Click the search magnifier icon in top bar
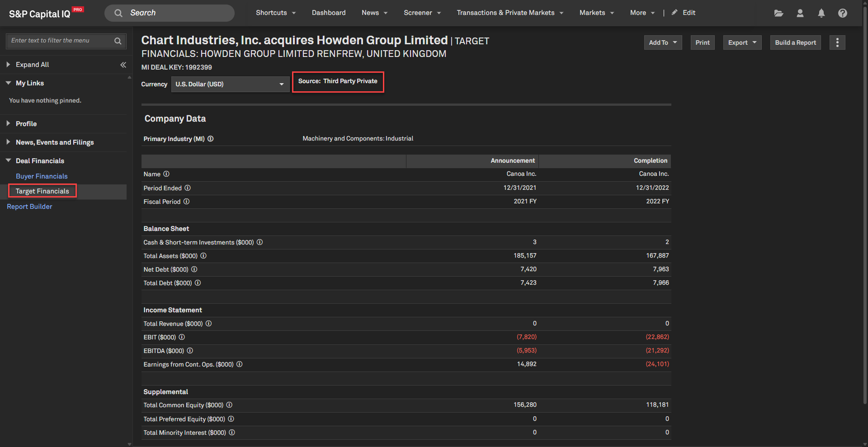Screen dimensions: 868x447 click(x=118, y=13)
